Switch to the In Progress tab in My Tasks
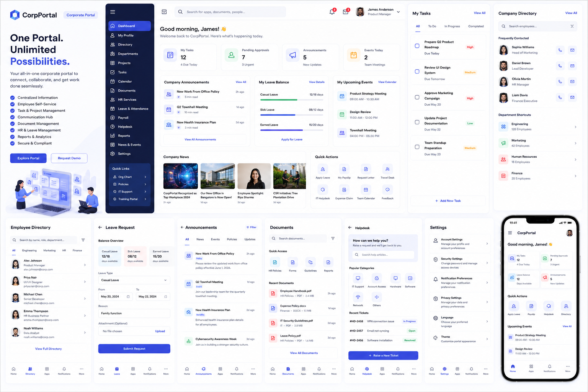The image size is (588, 392). (x=452, y=26)
